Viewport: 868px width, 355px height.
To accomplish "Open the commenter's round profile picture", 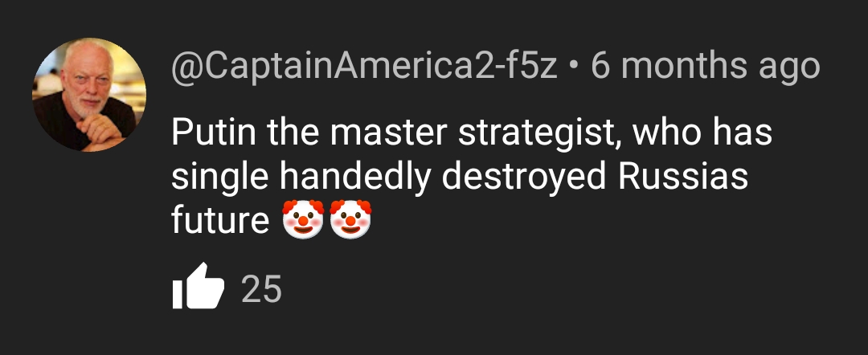I will (x=90, y=95).
